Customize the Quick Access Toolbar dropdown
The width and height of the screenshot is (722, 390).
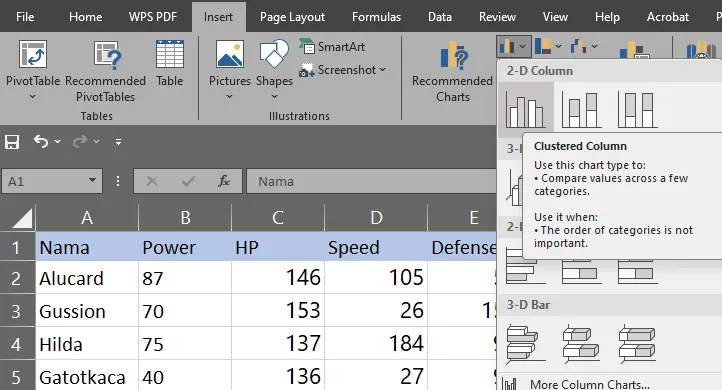point(118,142)
